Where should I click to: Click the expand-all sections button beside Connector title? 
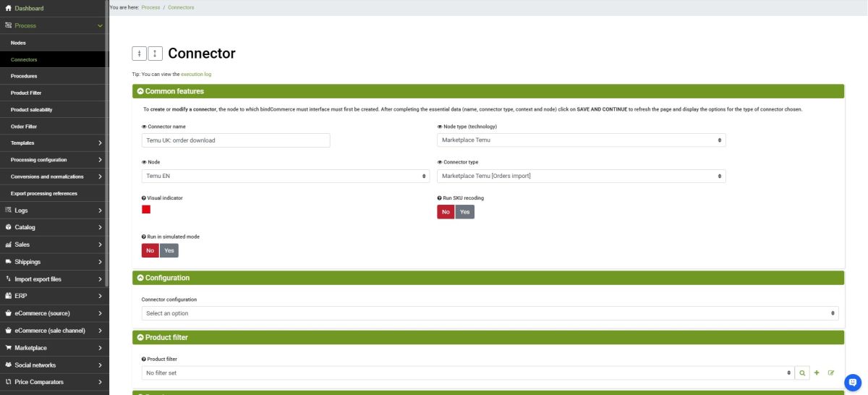156,54
